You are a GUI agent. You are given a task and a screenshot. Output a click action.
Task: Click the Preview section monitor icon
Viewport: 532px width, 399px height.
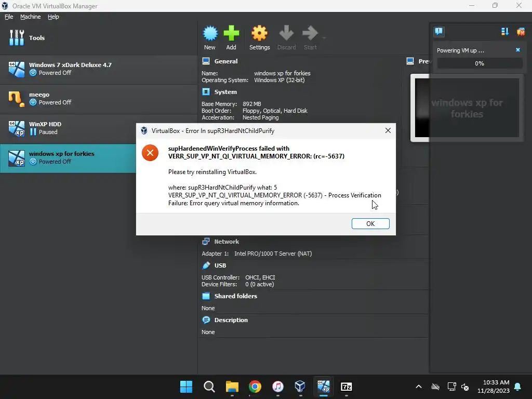point(410,61)
